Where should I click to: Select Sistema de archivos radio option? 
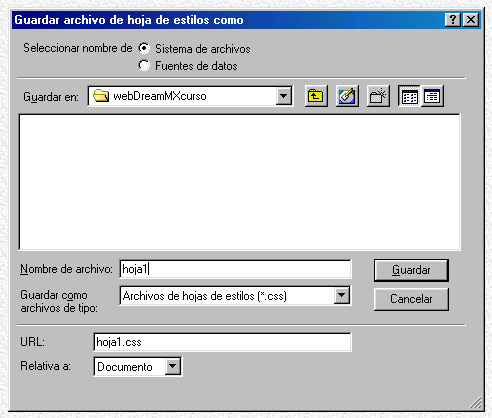click(144, 48)
